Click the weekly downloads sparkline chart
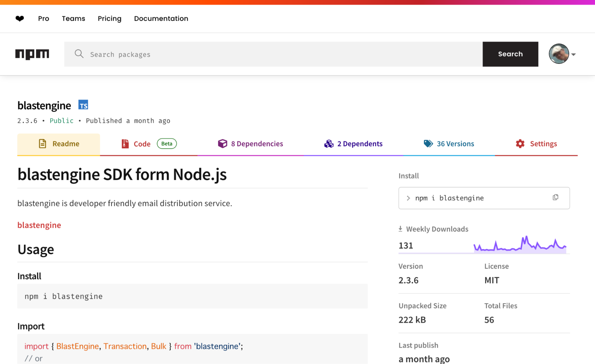 [x=520, y=244]
